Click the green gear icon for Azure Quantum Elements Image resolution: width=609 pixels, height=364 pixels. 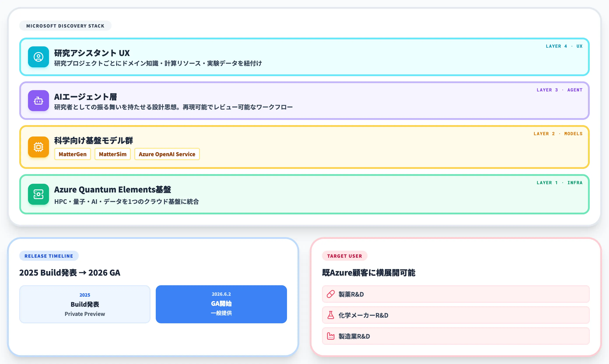38,194
